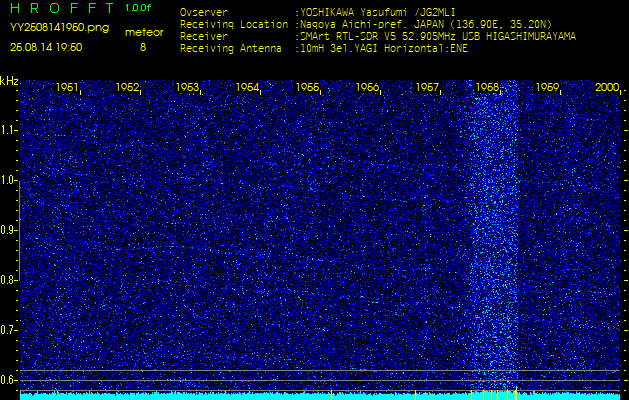This screenshot has width=629, height=400.
Task: Select the 10mH 3el.YAGI antenna value
Action: click(x=384, y=49)
